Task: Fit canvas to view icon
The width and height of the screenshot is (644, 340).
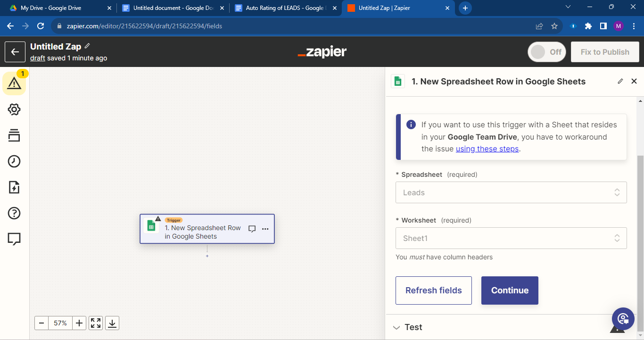Action: pyautogui.click(x=96, y=323)
